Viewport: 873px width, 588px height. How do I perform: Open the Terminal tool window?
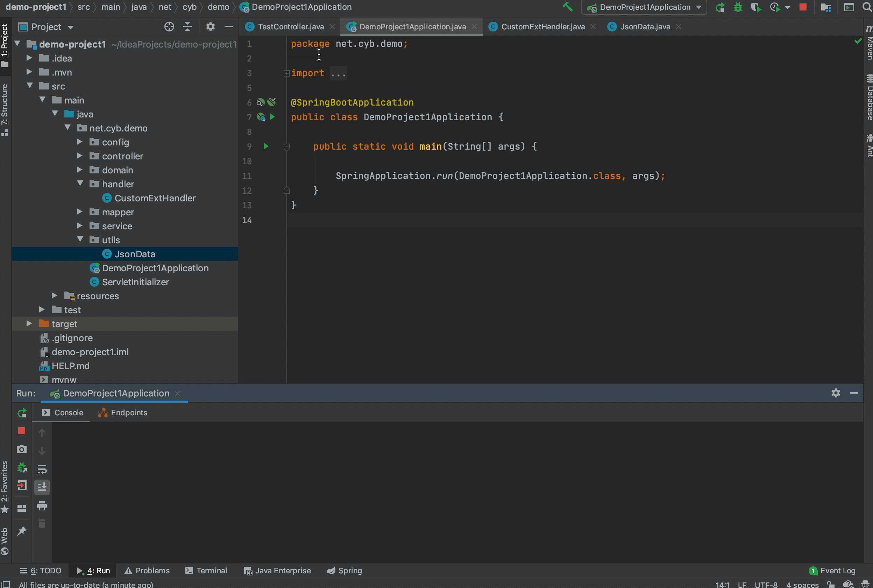[x=206, y=571]
